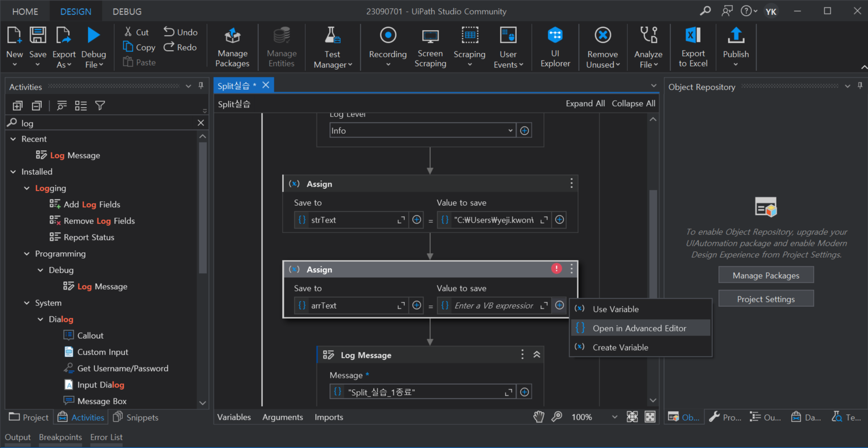Redo the last change
This screenshot has height=448, width=868.
coord(180,47)
